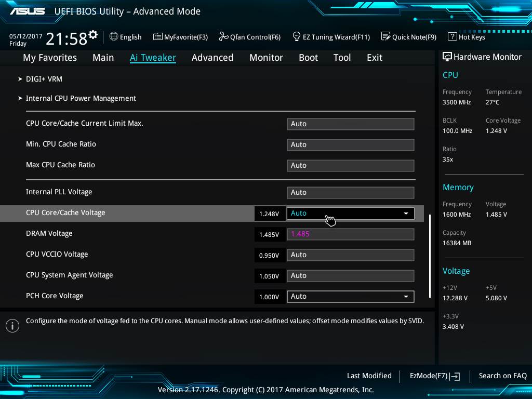Click the 21:58 clock time
The width and height of the screenshot is (532, 399).
pyautogui.click(x=66, y=38)
